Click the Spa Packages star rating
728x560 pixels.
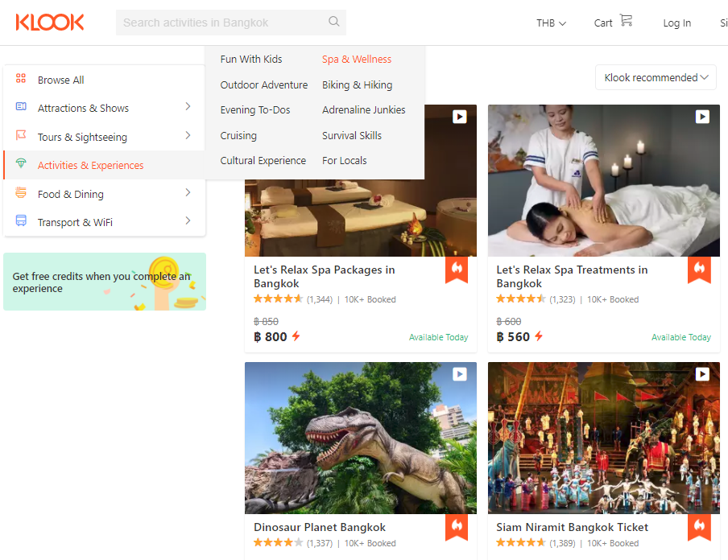point(278,299)
